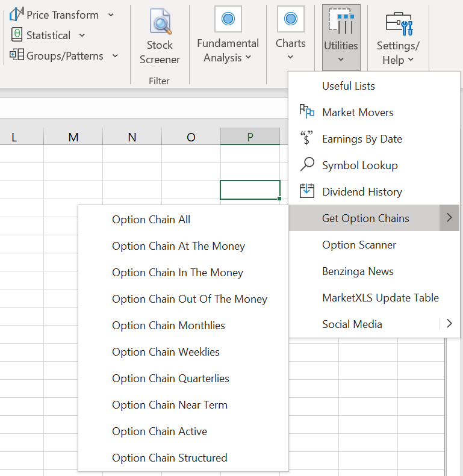Click the Dividend History calendar icon

307,191
